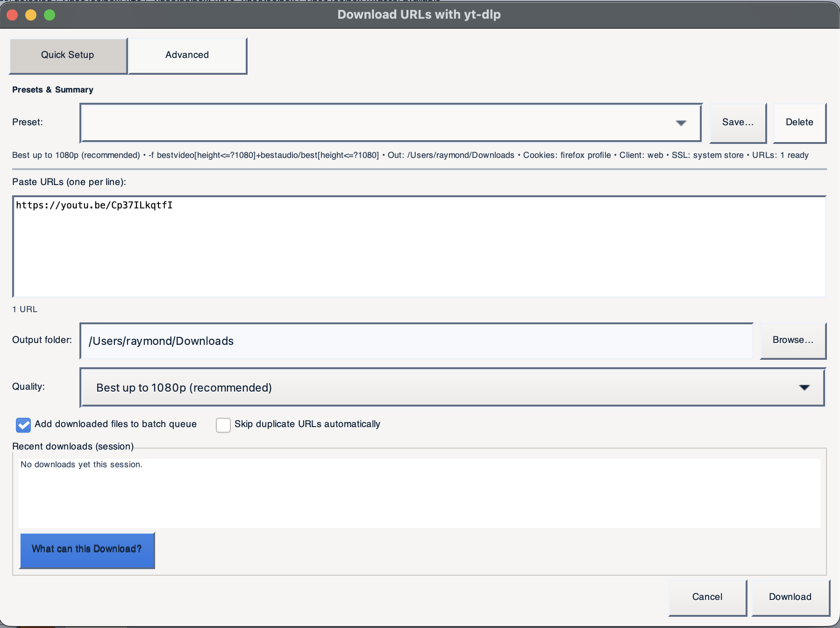Click "What can this Download?"

pyautogui.click(x=87, y=549)
